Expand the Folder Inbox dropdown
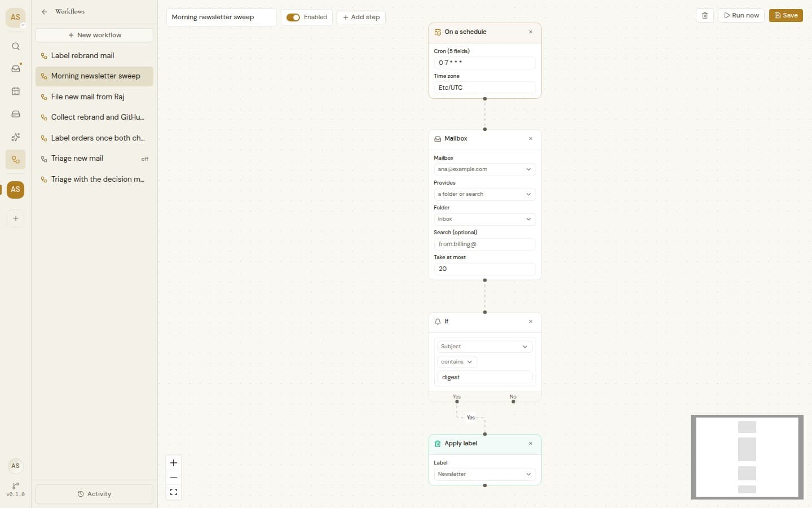 pyautogui.click(x=485, y=219)
